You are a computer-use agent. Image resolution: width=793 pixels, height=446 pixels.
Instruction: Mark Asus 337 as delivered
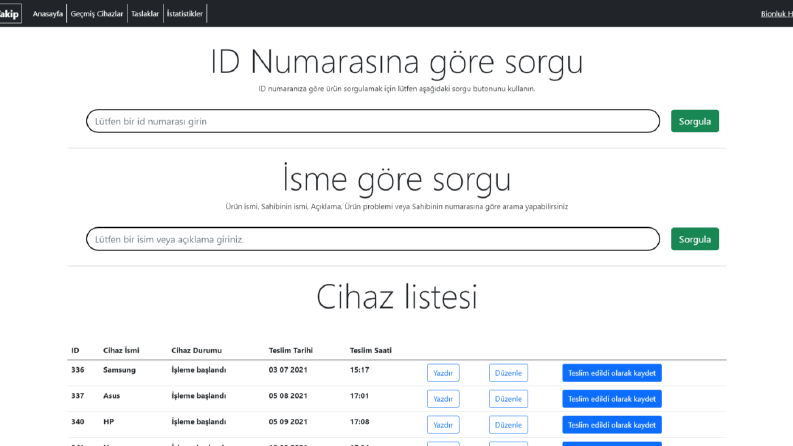pyautogui.click(x=612, y=399)
